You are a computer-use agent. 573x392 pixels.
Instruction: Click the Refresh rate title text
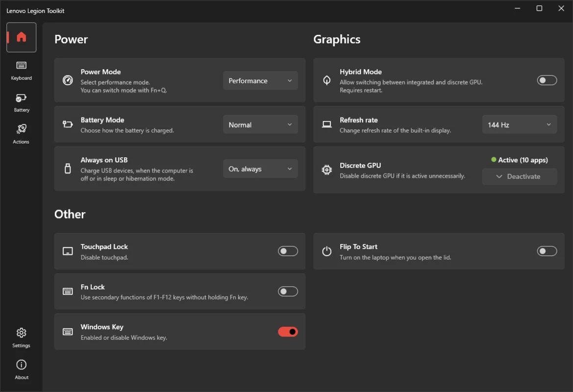point(359,120)
